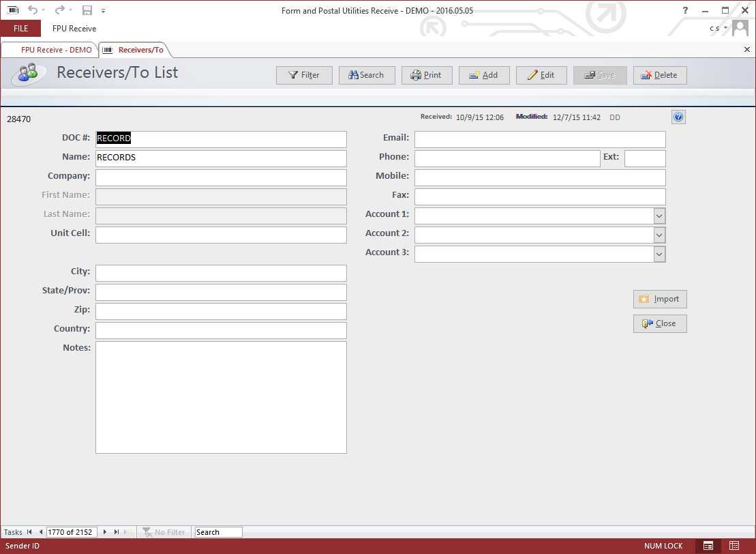Go to the previous record
Image resolution: width=756 pixels, height=554 pixels.
(40, 532)
